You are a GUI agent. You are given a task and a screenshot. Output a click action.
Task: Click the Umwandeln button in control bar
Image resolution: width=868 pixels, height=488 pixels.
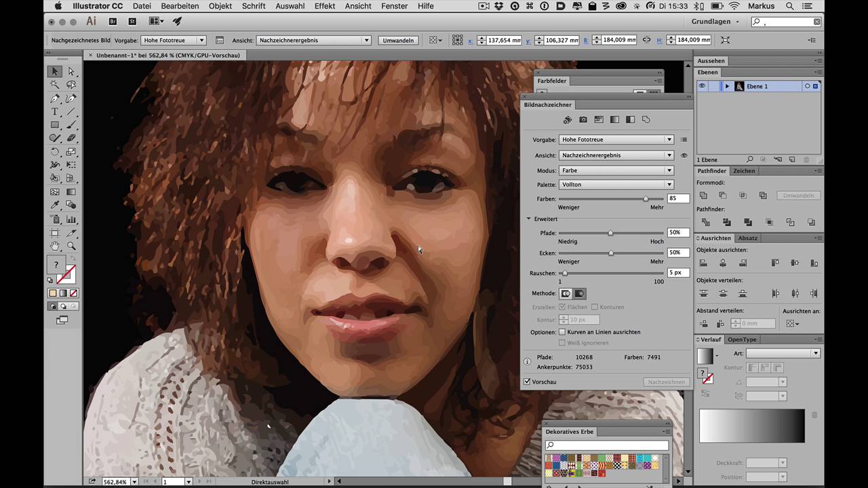[x=398, y=40]
